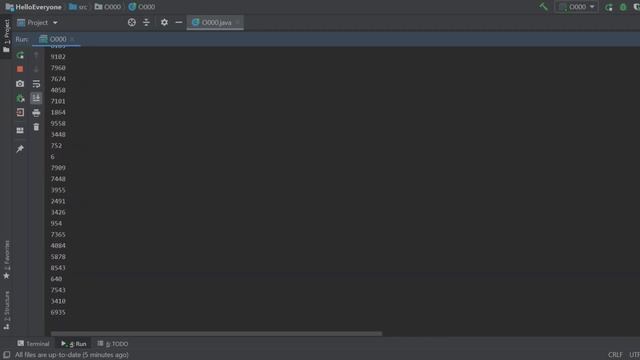
Task: Toggle scroll to end of console
Action: pos(36,98)
